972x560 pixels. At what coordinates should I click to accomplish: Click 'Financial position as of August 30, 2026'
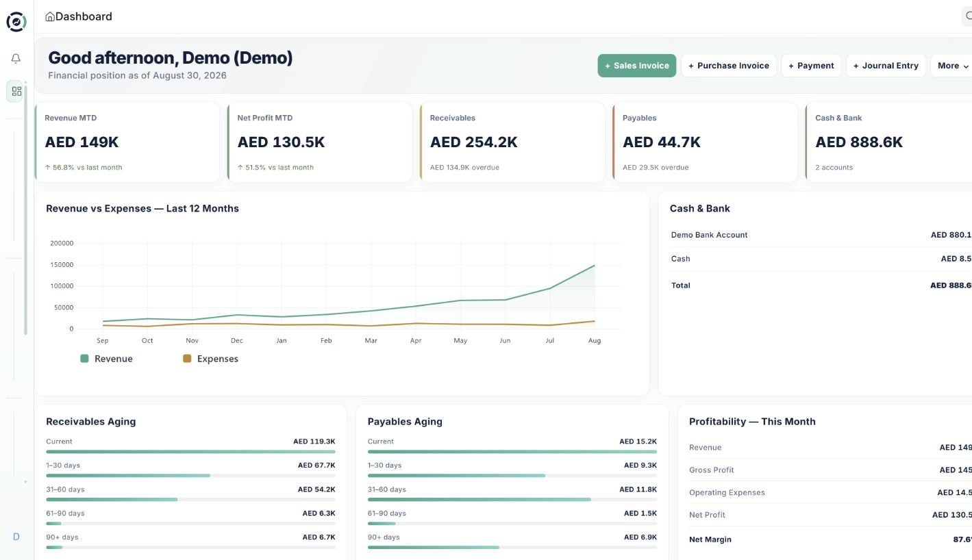(x=137, y=75)
